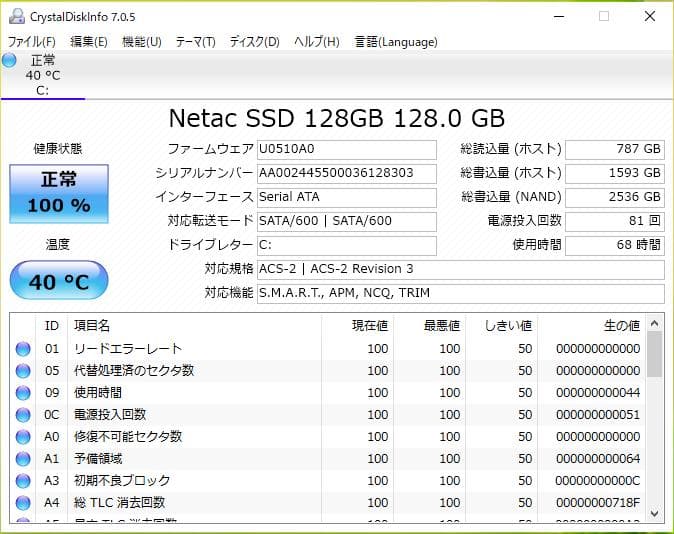Open the ヘルプ(H) menu

317,42
